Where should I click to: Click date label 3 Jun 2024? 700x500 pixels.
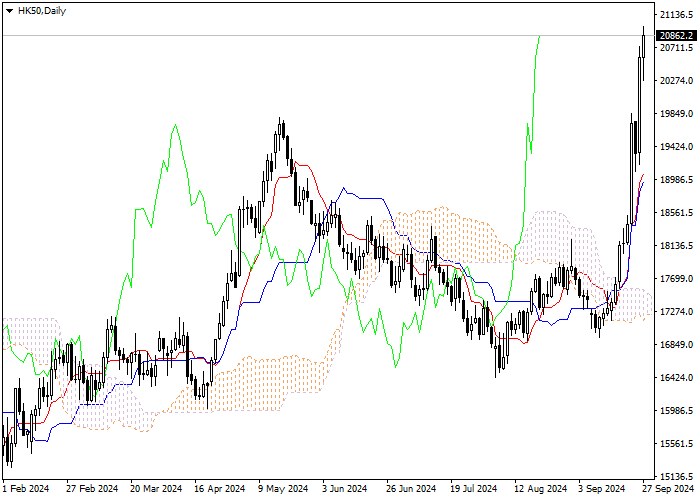click(x=345, y=489)
